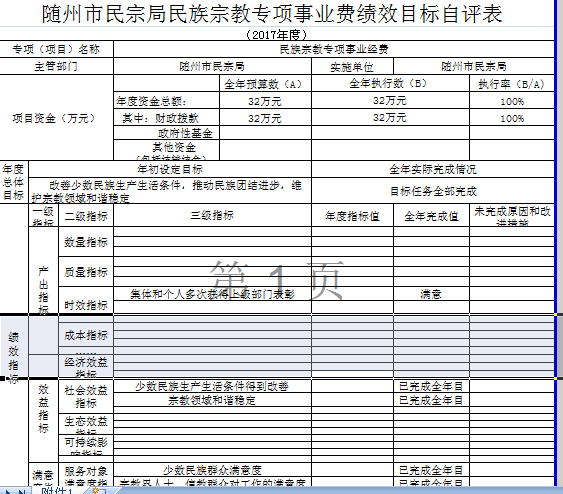Select the 少数民族群众满意度 cell

212,470
